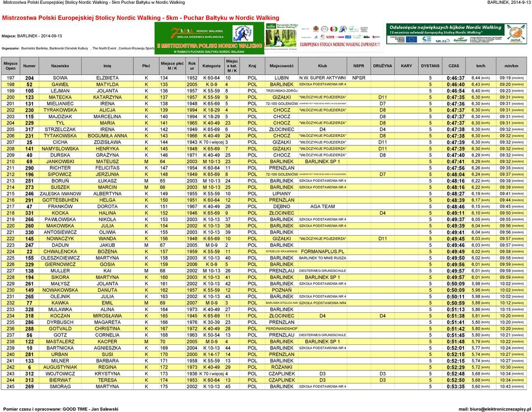Select the name ZDZISŁAWA
Viewport: 532px width, 412px height.
(107, 143)
